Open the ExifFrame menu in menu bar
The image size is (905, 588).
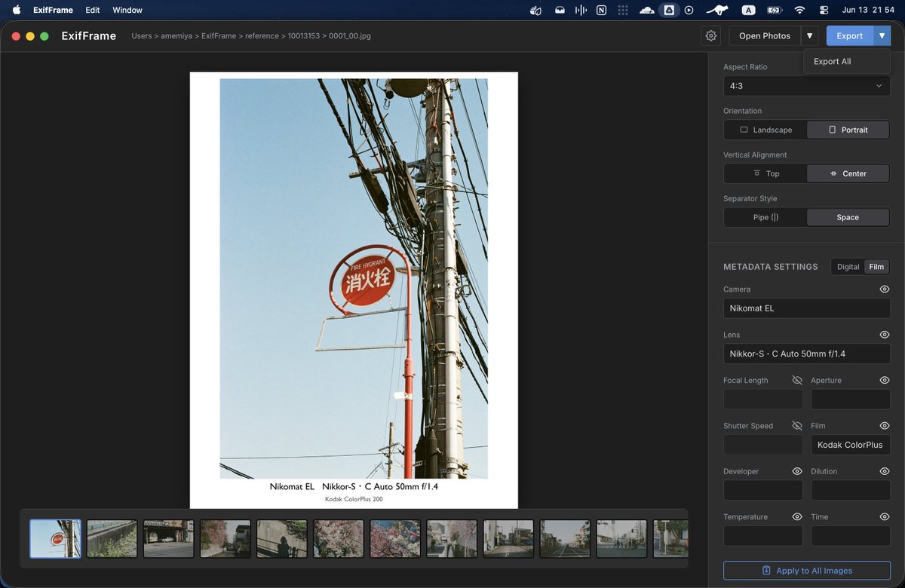[x=53, y=10]
